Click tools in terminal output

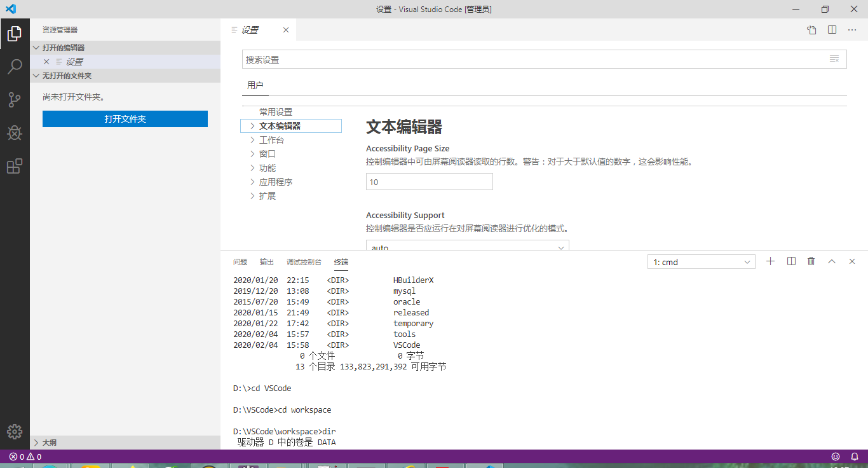[405, 334]
